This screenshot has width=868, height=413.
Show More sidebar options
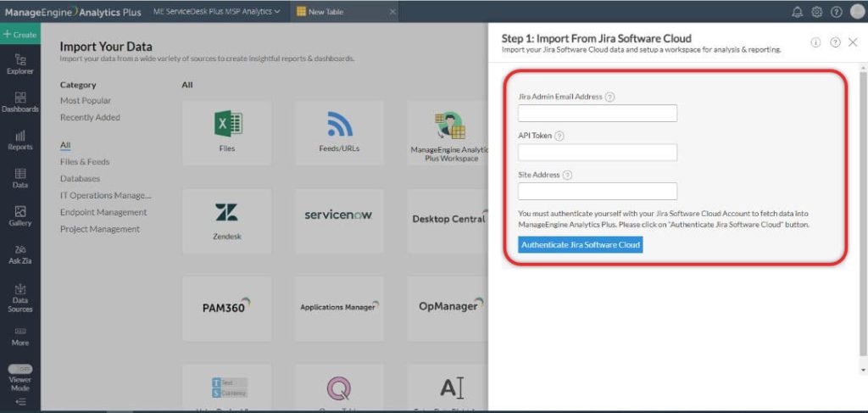click(x=20, y=337)
